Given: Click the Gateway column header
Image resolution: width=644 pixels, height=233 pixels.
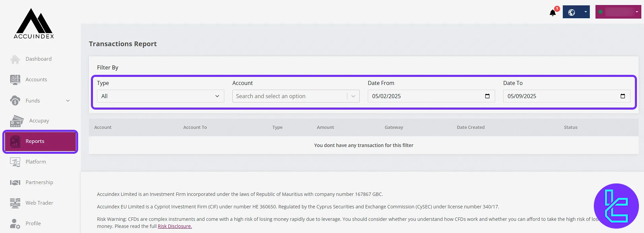Looking at the screenshot, I should [x=394, y=127].
